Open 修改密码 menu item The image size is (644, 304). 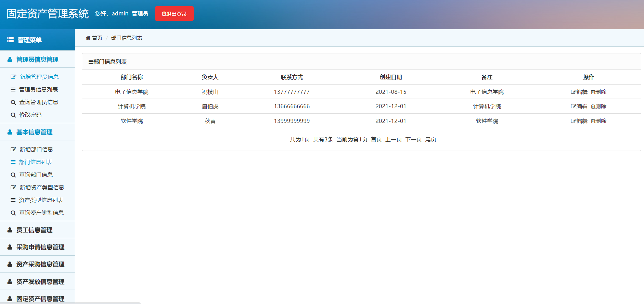[x=30, y=115]
